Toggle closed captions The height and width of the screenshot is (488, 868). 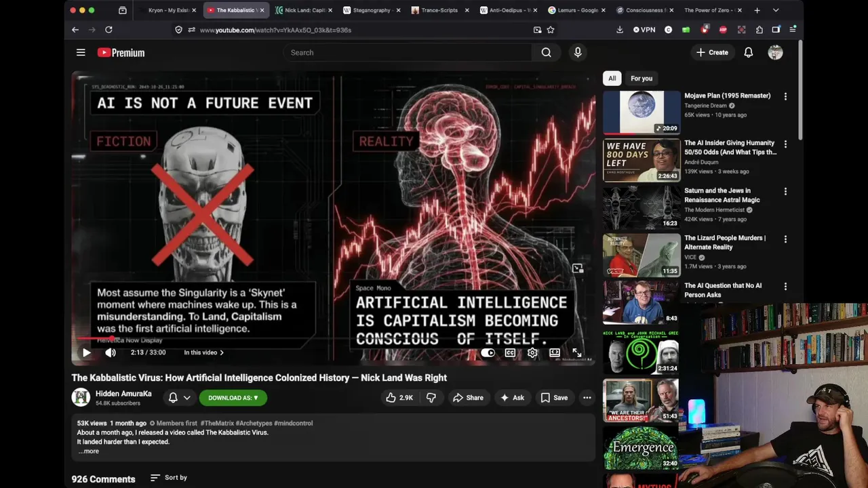510,352
